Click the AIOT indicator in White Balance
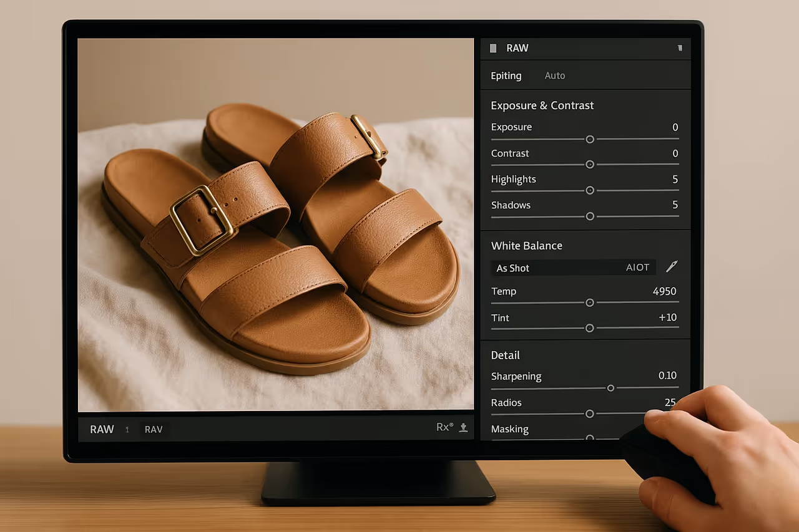799x532 pixels. click(637, 267)
